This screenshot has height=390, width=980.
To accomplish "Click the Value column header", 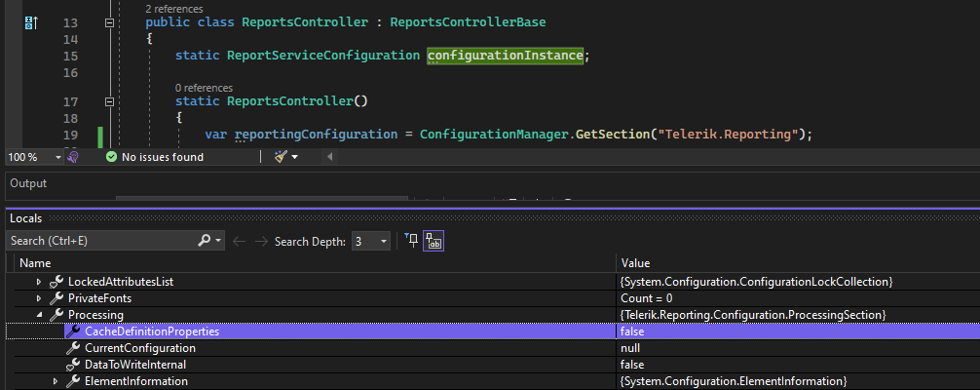I will tap(635, 263).
